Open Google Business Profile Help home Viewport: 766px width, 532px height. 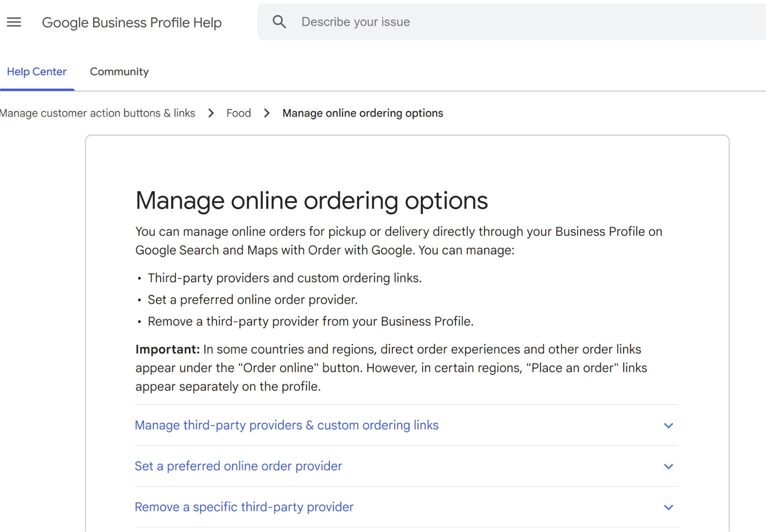click(131, 23)
